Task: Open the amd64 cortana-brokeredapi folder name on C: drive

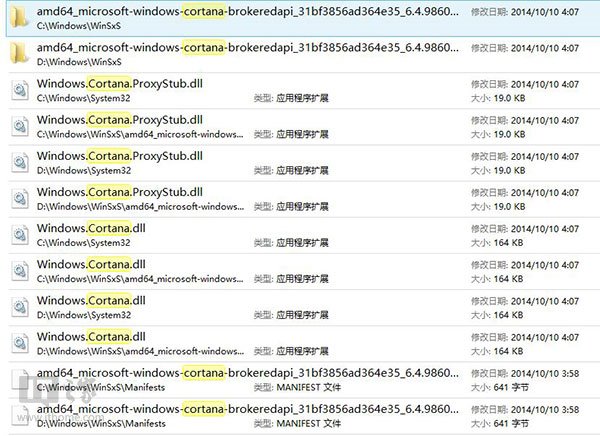Action: [x=248, y=11]
